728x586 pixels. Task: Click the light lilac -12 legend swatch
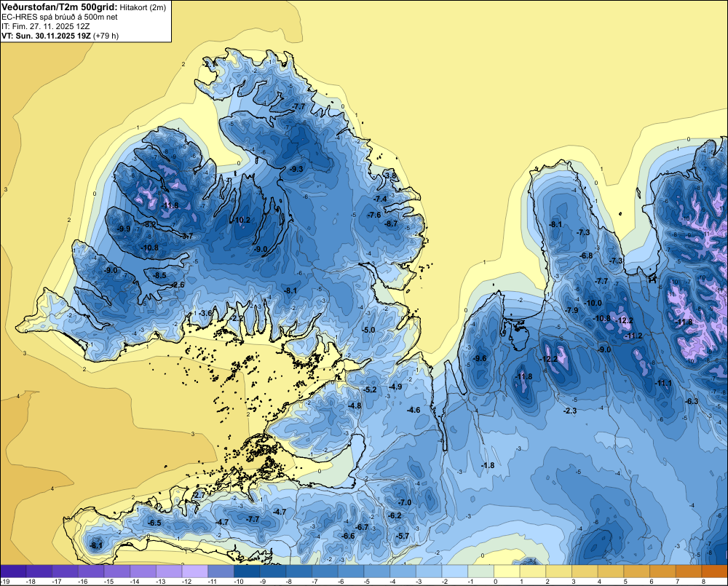tap(195, 571)
